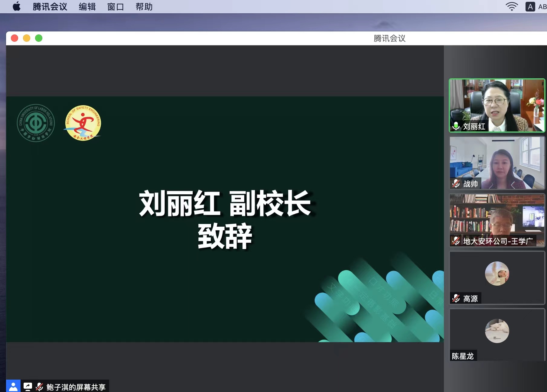Screen dimensions: 547x392
Task: Click 陈星龙's round avatar picture
Action: [x=497, y=331]
